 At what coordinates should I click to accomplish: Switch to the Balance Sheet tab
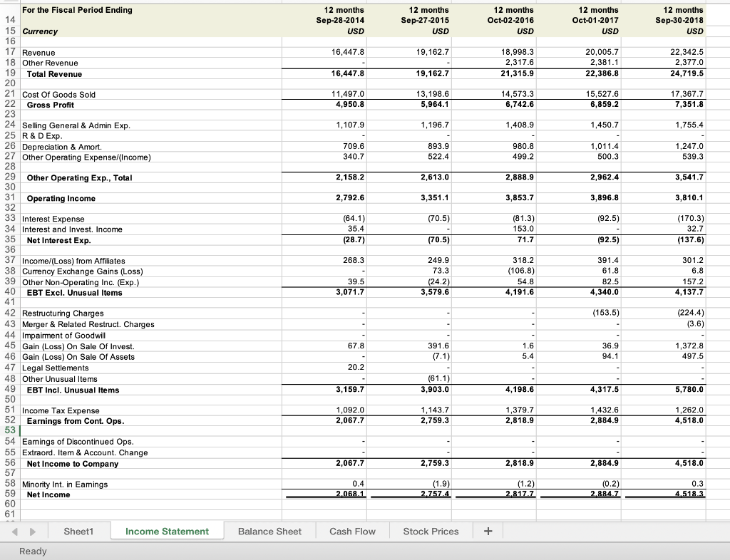269,531
